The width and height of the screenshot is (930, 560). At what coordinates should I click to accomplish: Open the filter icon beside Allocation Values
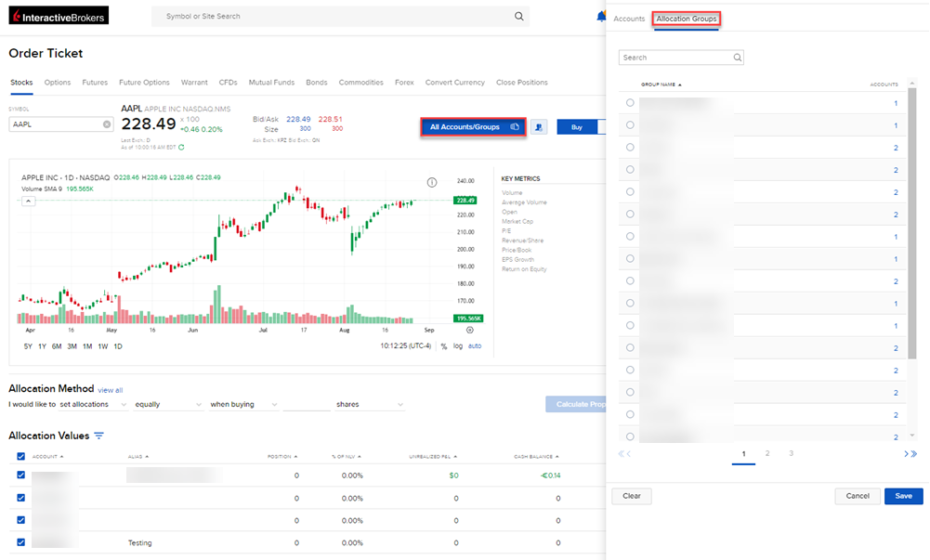pos(98,436)
